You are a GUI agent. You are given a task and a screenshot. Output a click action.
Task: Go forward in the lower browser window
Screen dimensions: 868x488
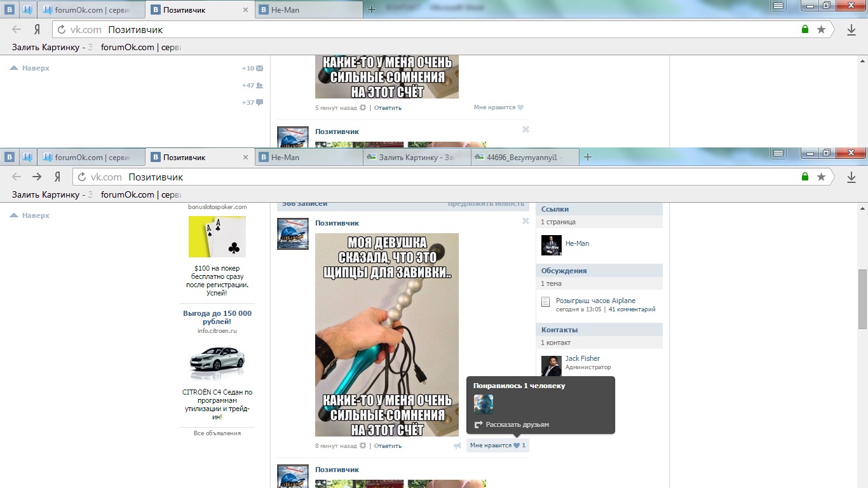pyautogui.click(x=37, y=177)
